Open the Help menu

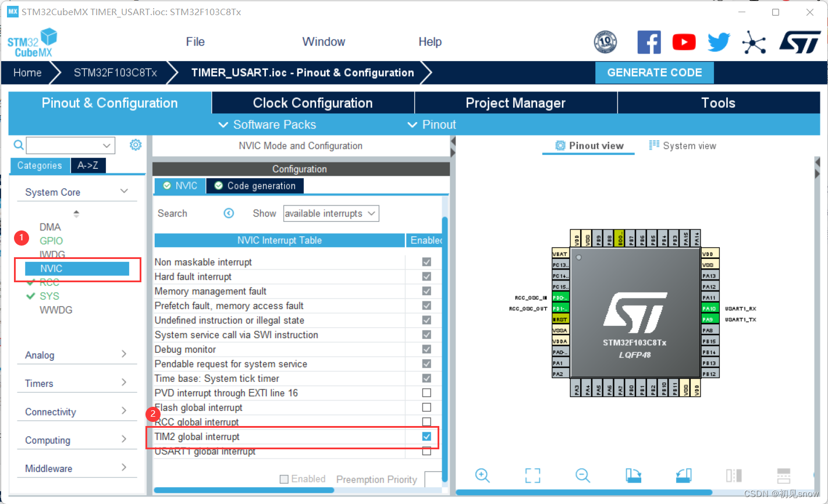tap(430, 42)
